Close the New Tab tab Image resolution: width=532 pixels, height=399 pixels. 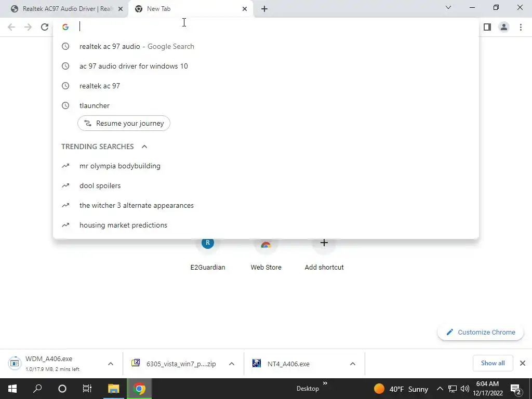[x=245, y=9]
